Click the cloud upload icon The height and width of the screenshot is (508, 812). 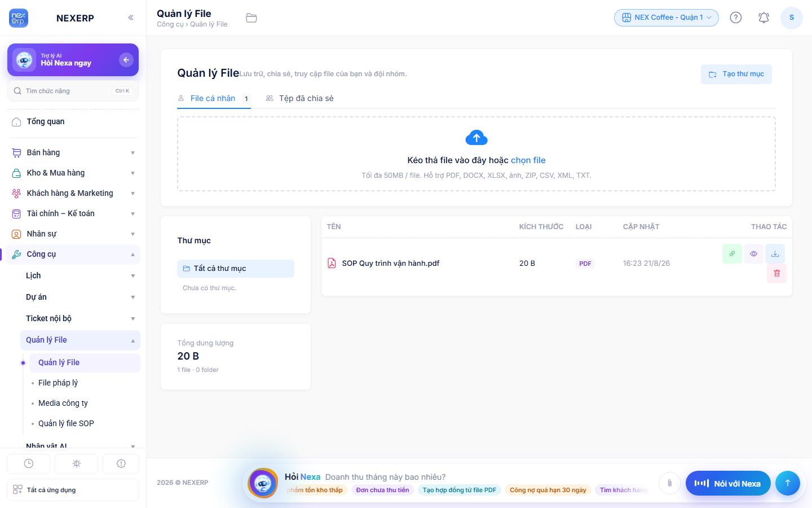[476, 138]
